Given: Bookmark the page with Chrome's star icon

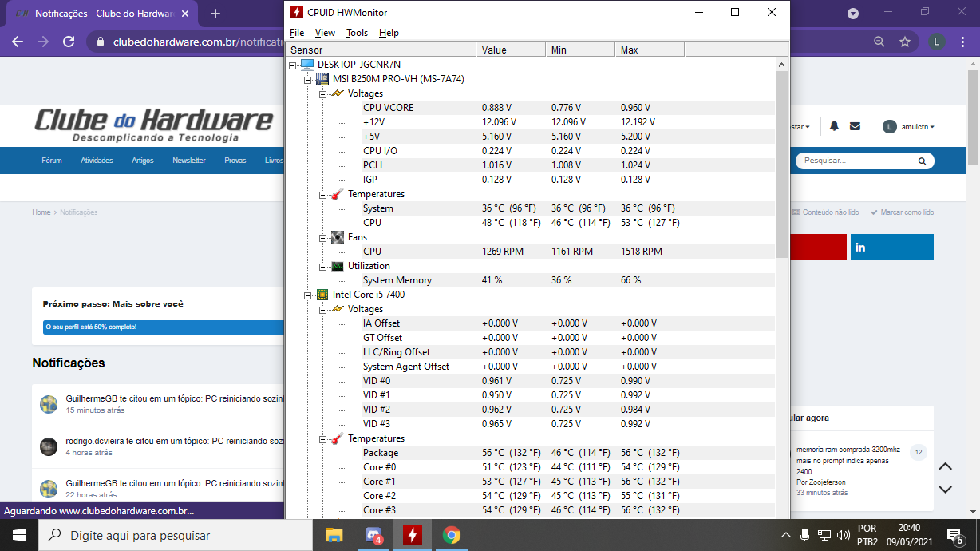Looking at the screenshot, I should tap(905, 42).
